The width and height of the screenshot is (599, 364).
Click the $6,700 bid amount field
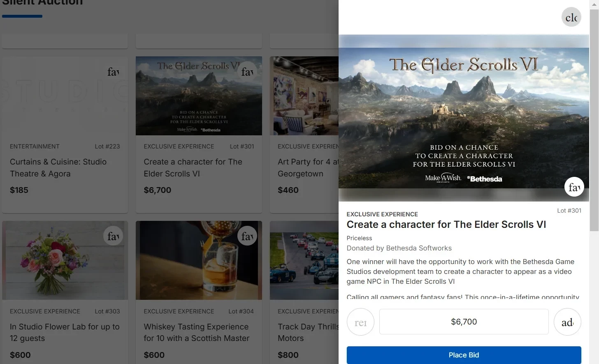(464, 322)
